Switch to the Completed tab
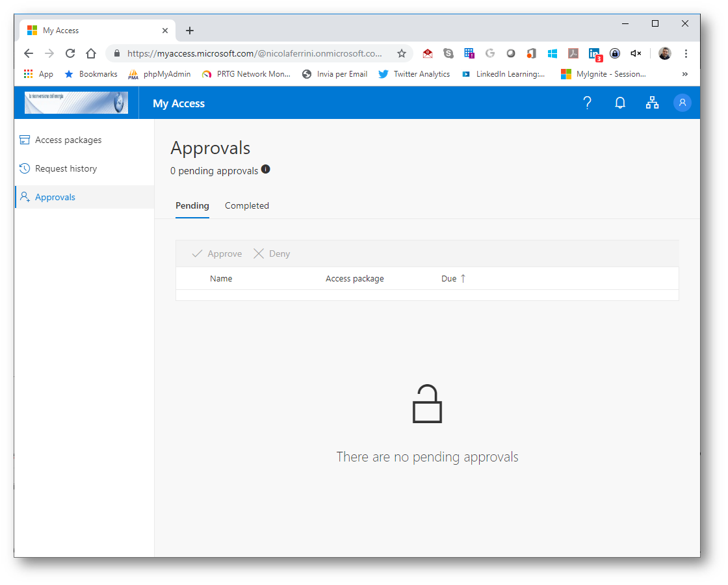Viewport: 728px width, 585px height. 246,205
